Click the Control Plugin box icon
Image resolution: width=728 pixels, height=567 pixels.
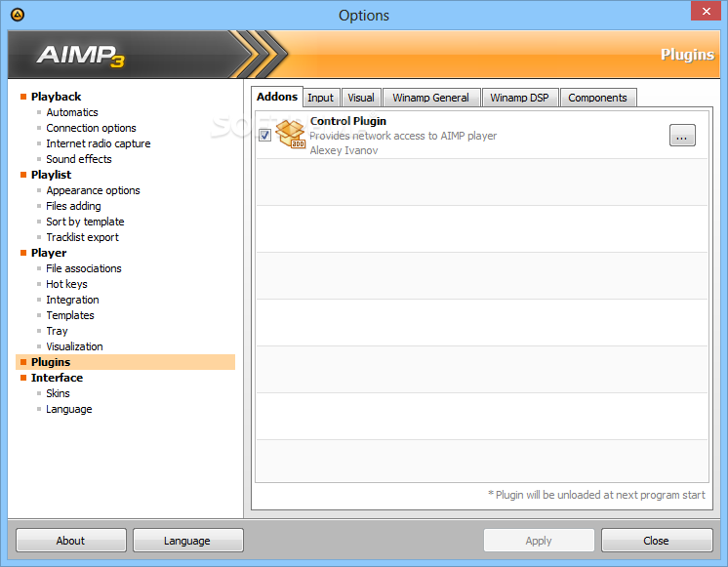coord(290,135)
